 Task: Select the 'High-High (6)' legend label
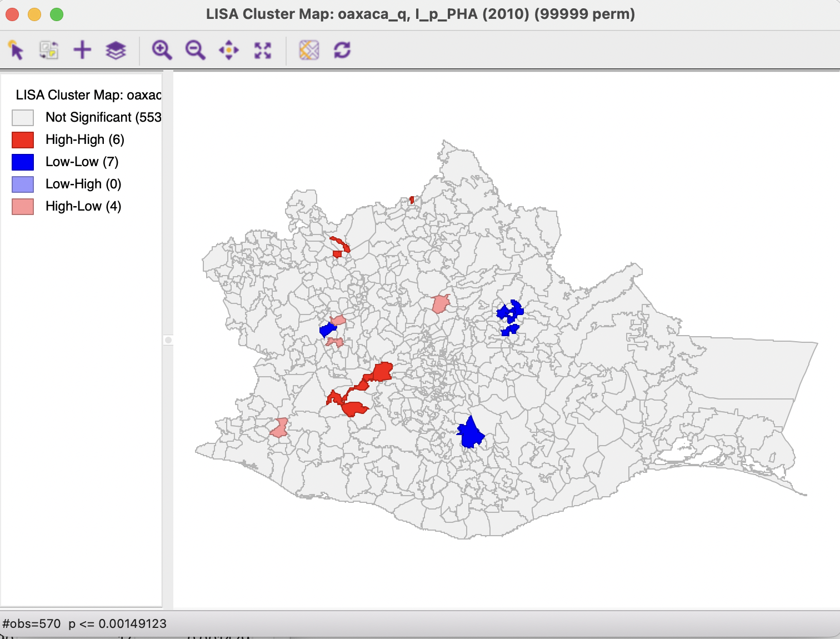85,139
